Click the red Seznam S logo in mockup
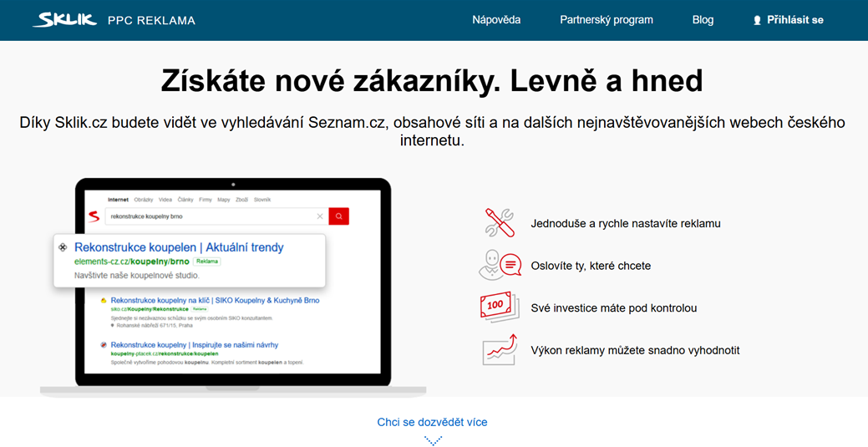 [94, 216]
